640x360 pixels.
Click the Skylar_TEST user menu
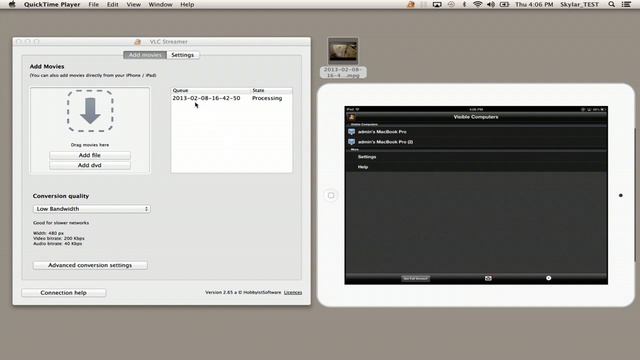[580, 4]
